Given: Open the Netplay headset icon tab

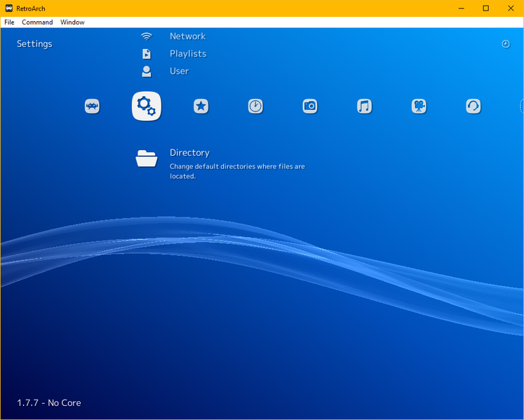Looking at the screenshot, I should tap(473, 106).
